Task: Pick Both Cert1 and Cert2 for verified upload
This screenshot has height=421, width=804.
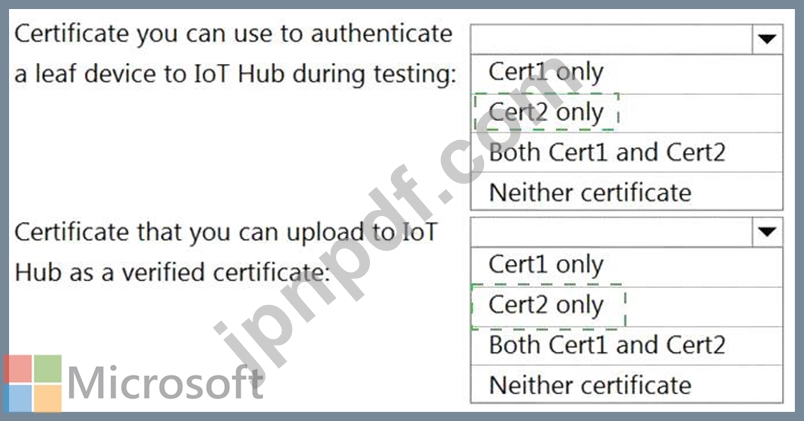Action: coord(627,346)
